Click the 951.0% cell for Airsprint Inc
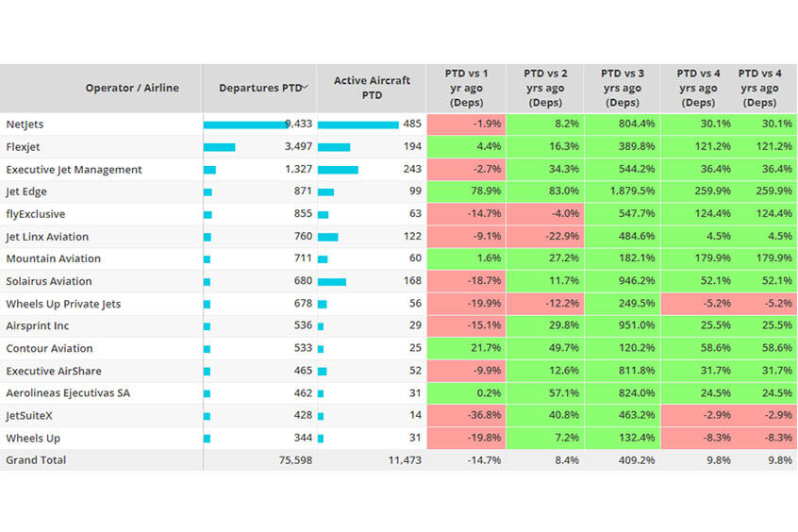 point(622,325)
